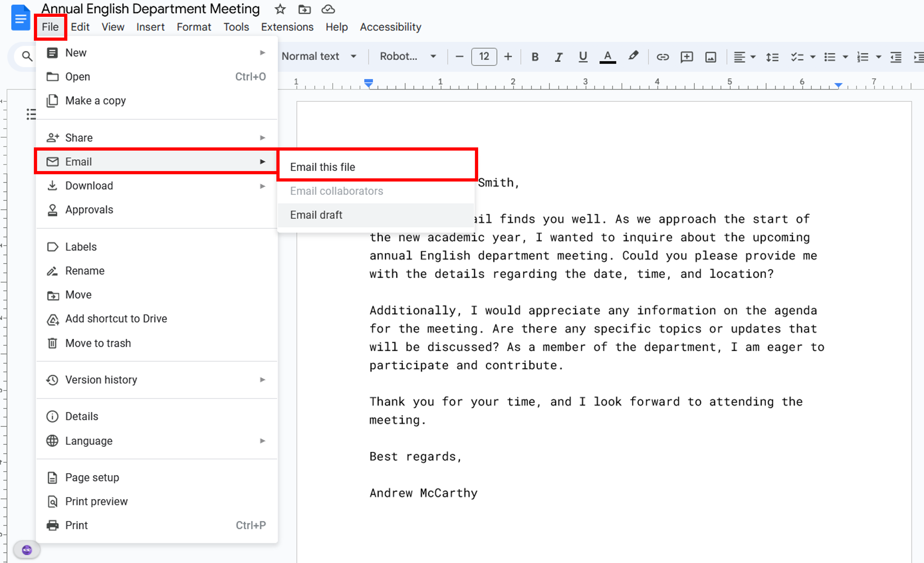This screenshot has width=924, height=563.
Task: Open the Help menu
Action: 336,27
